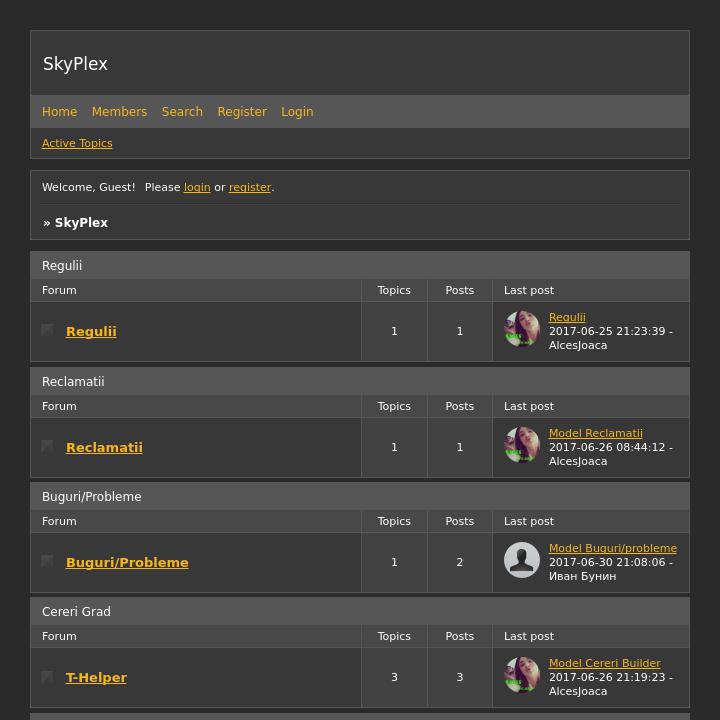Go to the Members page
Screen dimensions: 720x720
point(119,112)
